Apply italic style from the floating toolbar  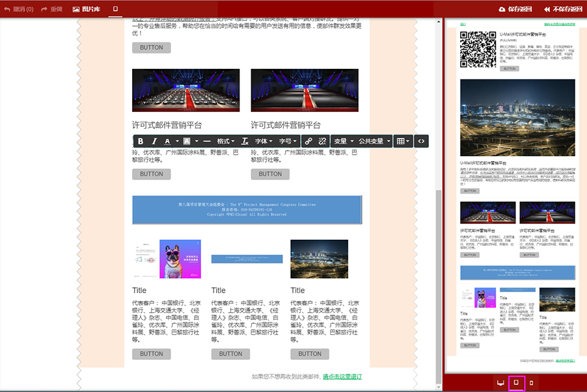154,141
